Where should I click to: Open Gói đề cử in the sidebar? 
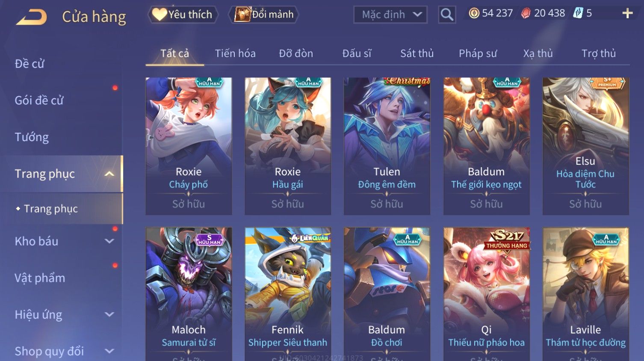pyautogui.click(x=39, y=100)
